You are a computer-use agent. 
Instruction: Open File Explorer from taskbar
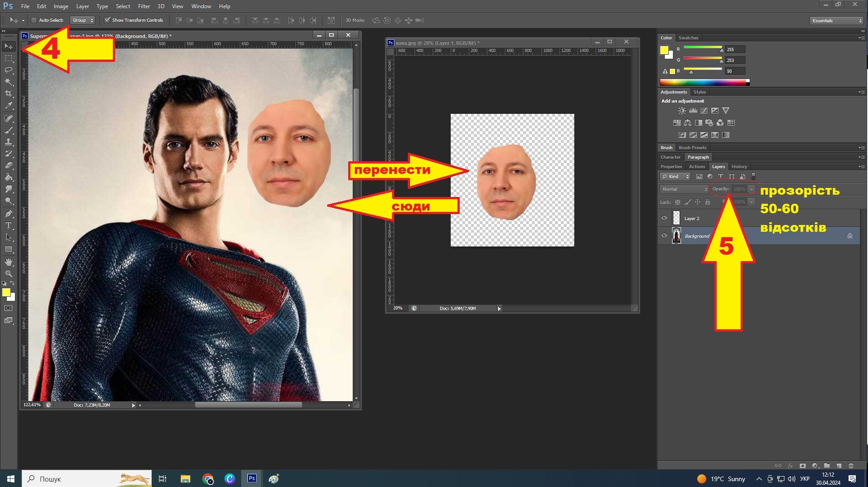click(x=185, y=479)
